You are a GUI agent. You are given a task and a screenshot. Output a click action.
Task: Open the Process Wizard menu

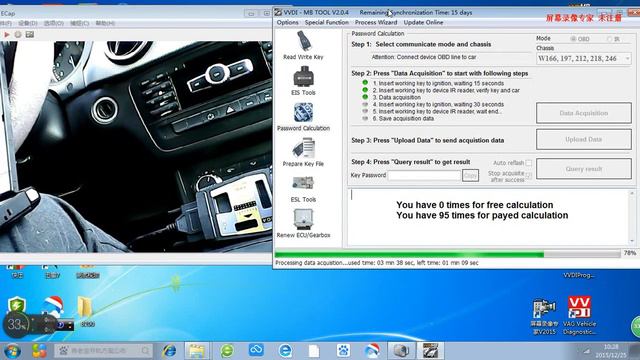click(x=376, y=22)
